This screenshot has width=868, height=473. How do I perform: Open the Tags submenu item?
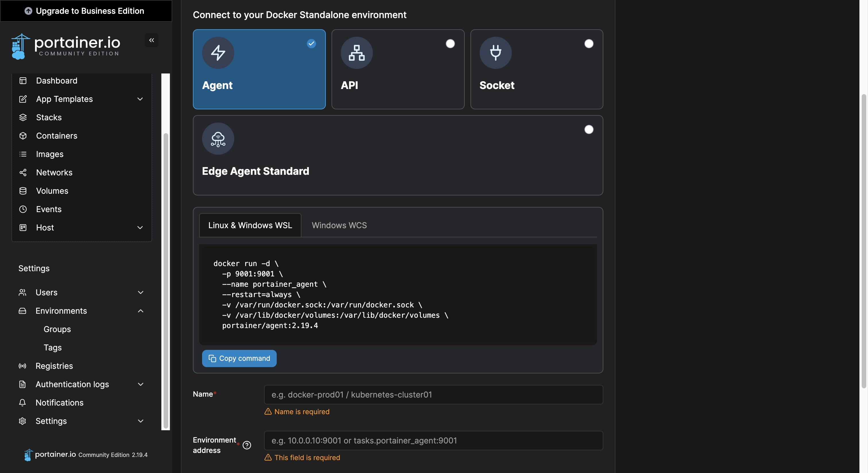pos(53,348)
